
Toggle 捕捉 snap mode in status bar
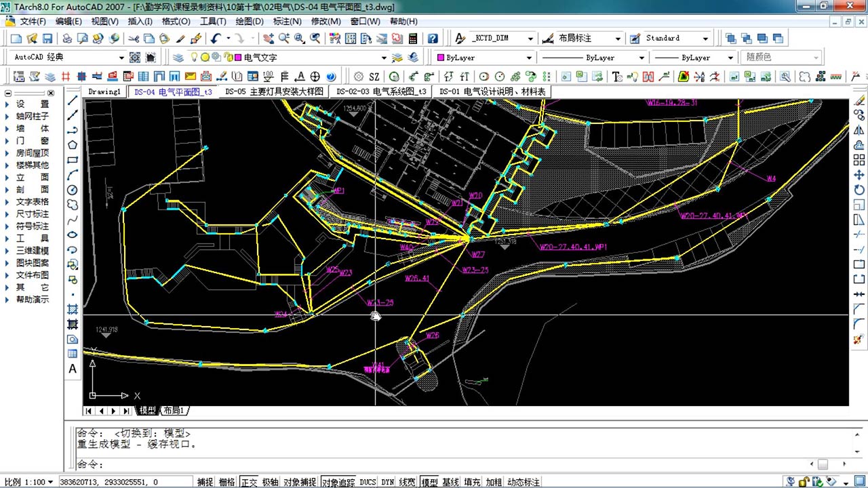205,482
